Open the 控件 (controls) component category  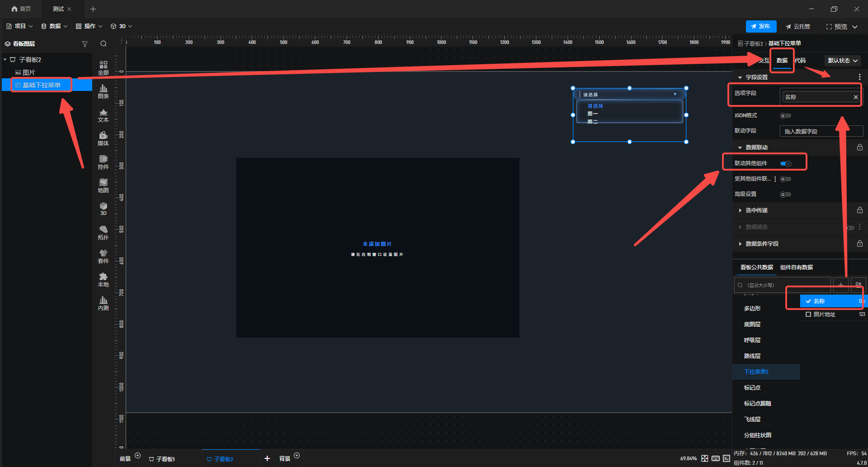pos(103,162)
